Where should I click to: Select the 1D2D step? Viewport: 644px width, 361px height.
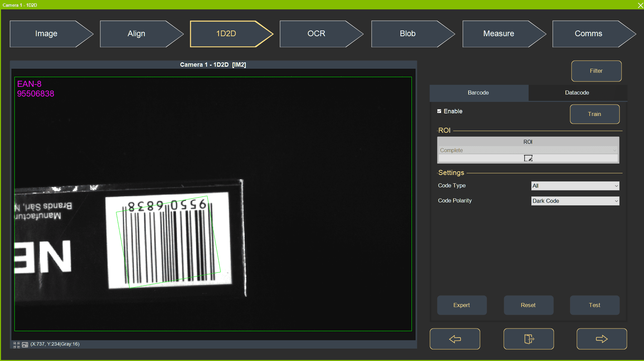(x=231, y=34)
